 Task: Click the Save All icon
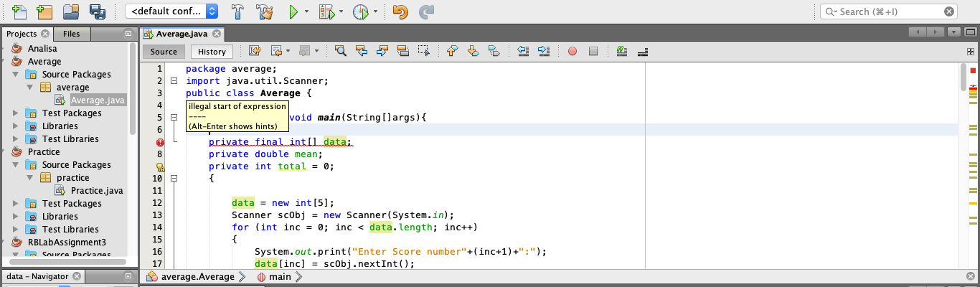point(97,11)
